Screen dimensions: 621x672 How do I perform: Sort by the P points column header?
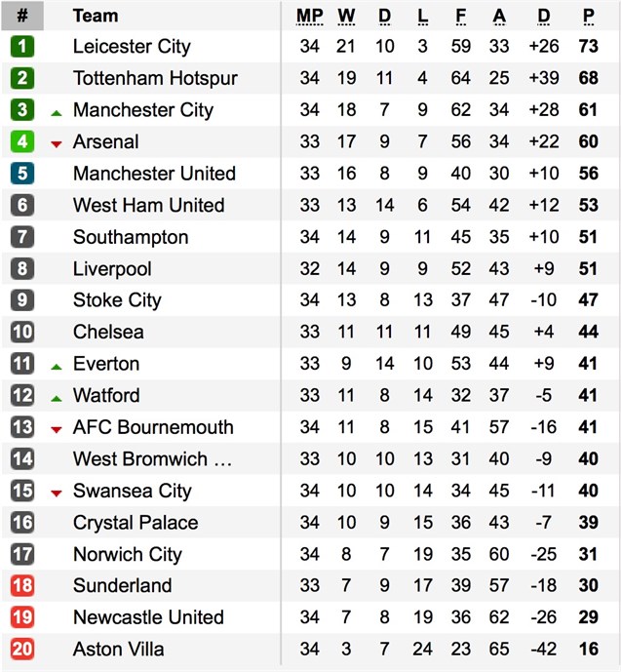(589, 17)
